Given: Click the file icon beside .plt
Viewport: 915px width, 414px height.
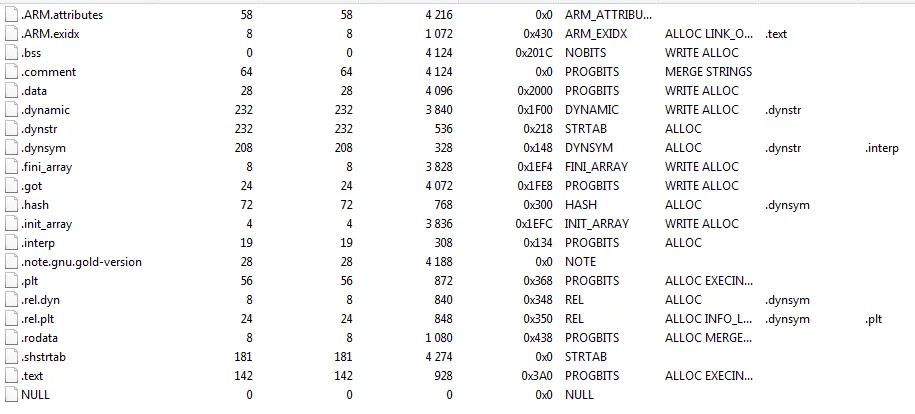Looking at the screenshot, I should [11, 281].
